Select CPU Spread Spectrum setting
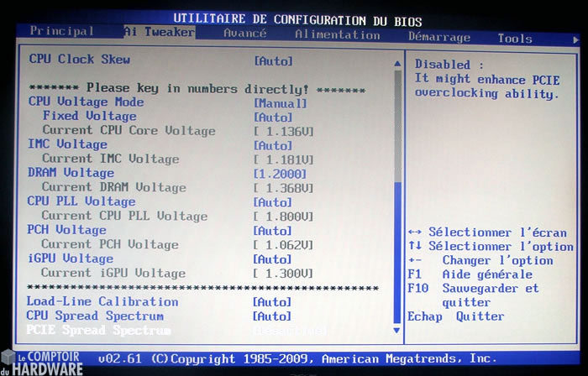Screen dimensions: 588x376 point(95,316)
